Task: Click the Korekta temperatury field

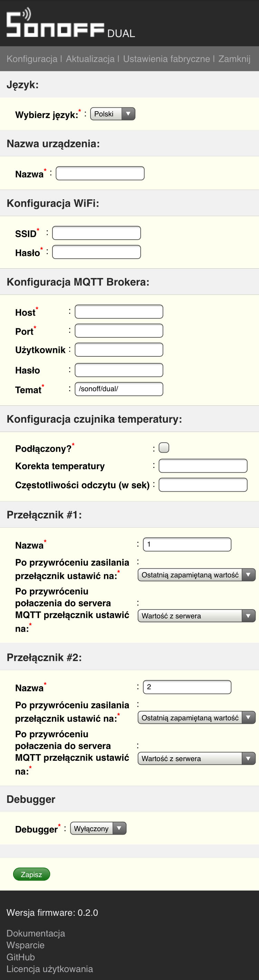Action: (203, 465)
